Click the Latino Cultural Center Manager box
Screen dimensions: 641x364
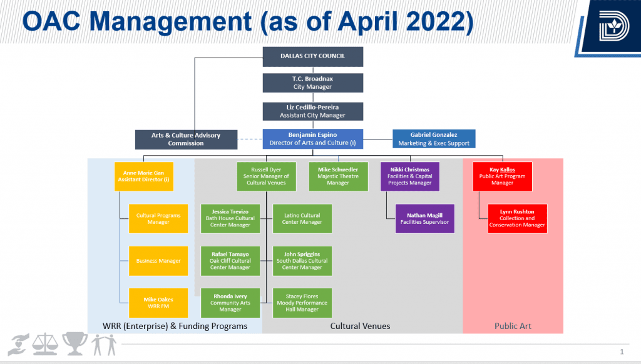point(302,218)
